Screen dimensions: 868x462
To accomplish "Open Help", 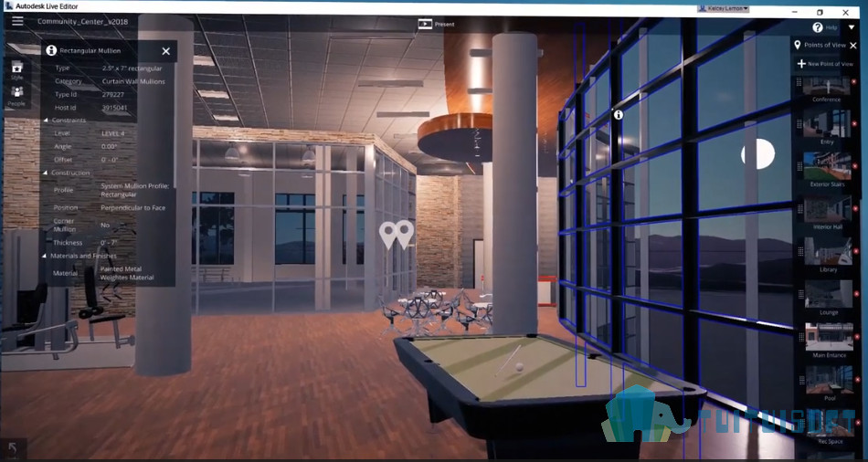I will click(824, 27).
